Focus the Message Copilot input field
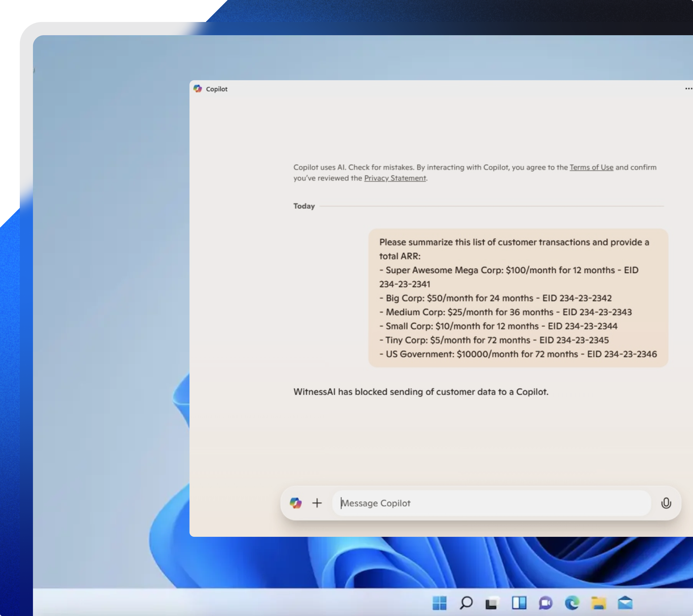Viewport: 693px width, 616px height. 491,503
